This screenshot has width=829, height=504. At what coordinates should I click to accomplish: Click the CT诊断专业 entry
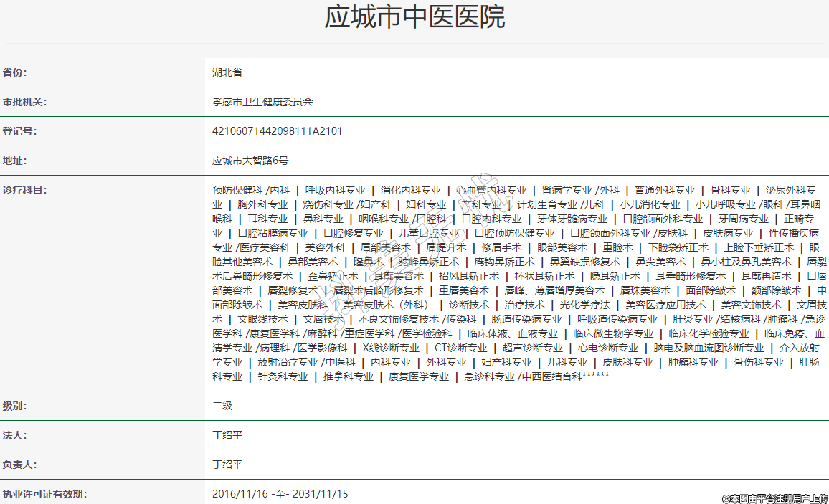[460, 348]
